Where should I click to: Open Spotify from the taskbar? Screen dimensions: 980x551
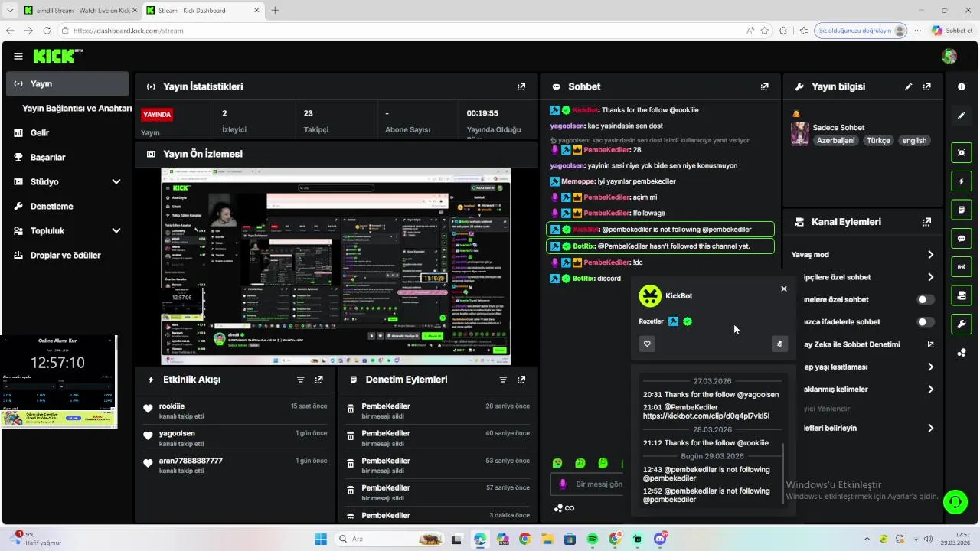(592, 540)
